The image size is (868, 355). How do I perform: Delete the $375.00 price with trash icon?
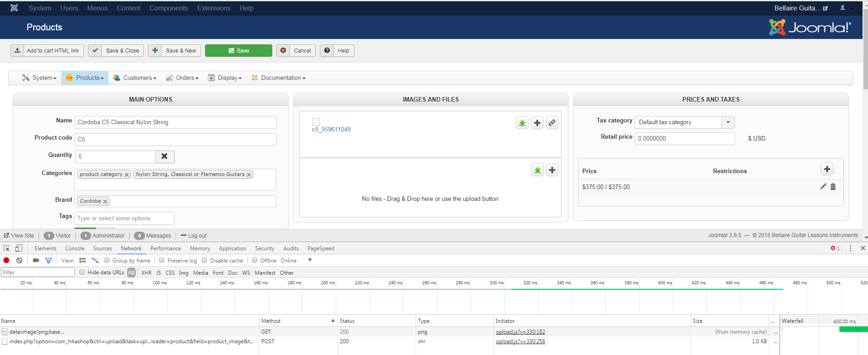pos(833,187)
